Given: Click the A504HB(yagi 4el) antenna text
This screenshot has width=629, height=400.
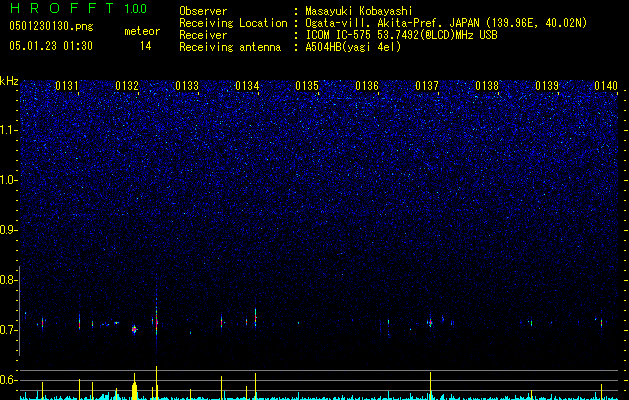Looking at the screenshot, I should click(x=353, y=47).
